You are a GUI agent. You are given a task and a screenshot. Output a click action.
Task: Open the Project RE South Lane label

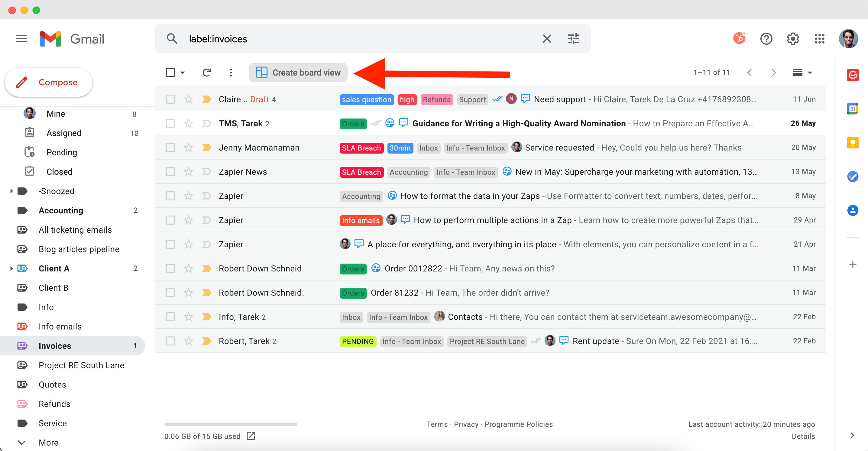pos(81,365)
